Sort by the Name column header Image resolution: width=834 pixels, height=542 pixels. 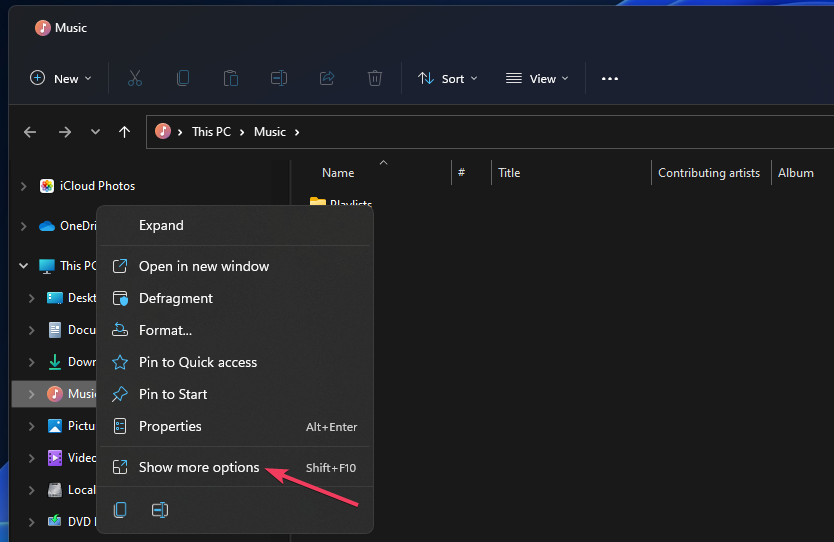(x=338, y=172)
